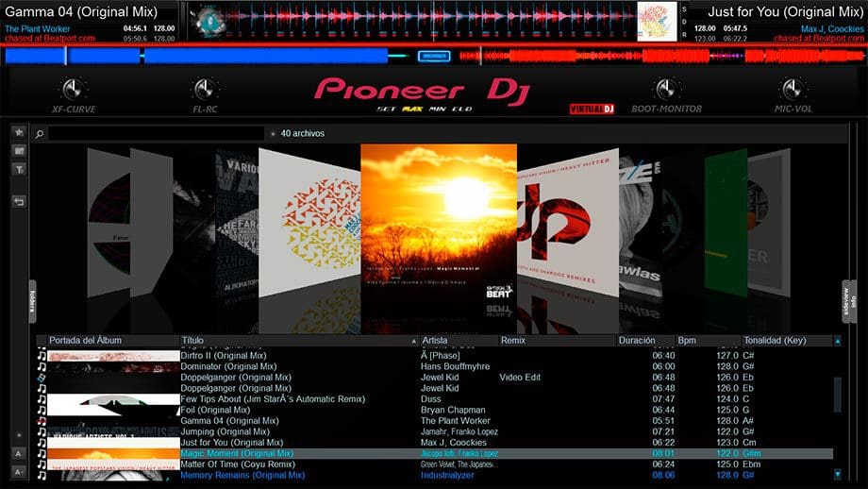
Task: Click left deck album art thumbnail
Action: 208,21
